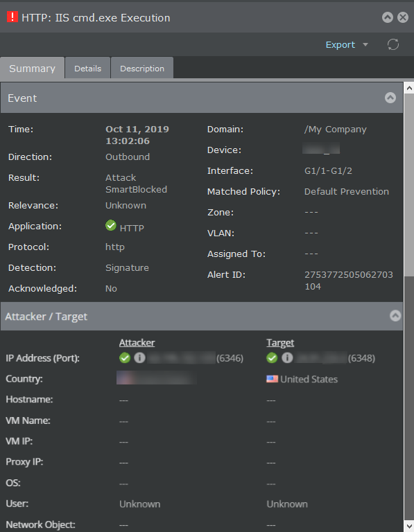
Task: Click the 'Attack SmartBlocked' result value
Action: tap(136, 184)
